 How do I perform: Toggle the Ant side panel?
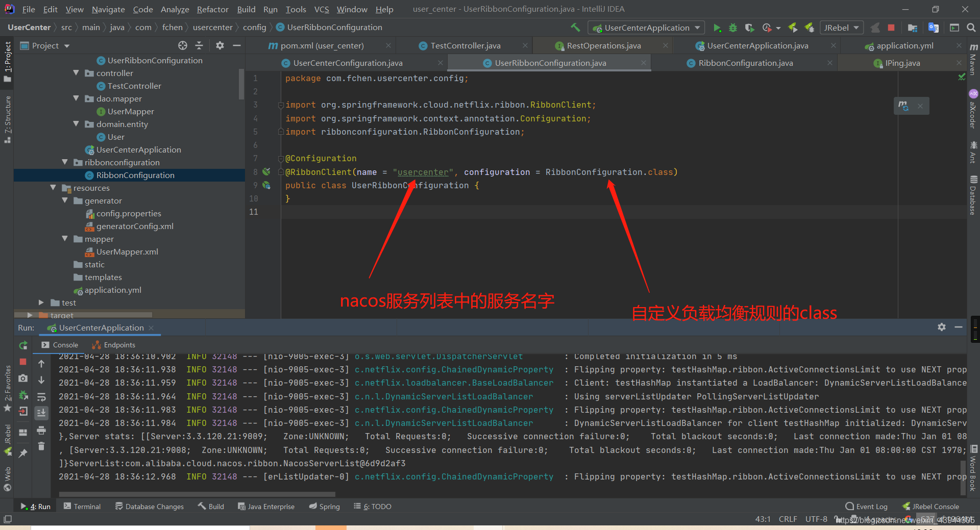coord(973,153)
